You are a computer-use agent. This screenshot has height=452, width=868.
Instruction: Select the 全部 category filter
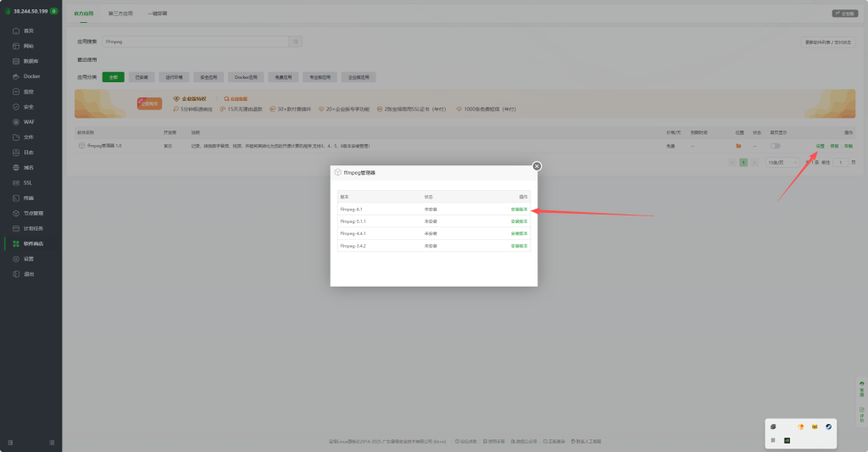coord(114,77)
